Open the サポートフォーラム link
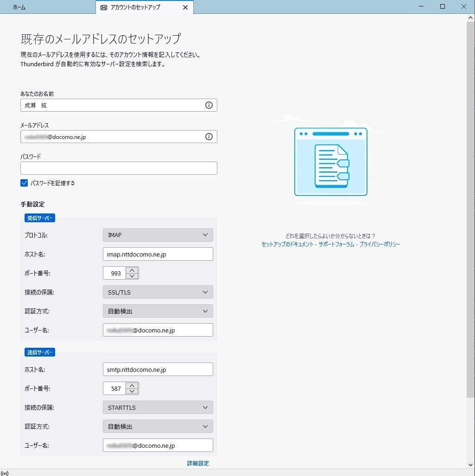This screenshot has height=476, width=475. 336,244
